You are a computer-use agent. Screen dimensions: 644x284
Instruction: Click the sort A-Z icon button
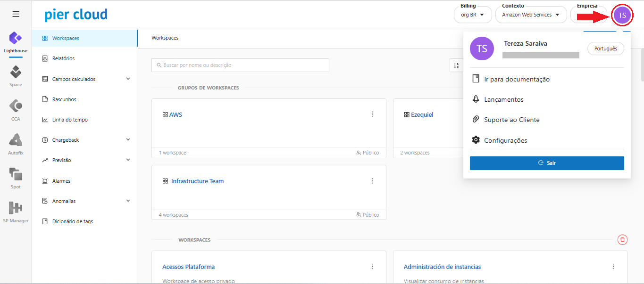pos(456,65)
